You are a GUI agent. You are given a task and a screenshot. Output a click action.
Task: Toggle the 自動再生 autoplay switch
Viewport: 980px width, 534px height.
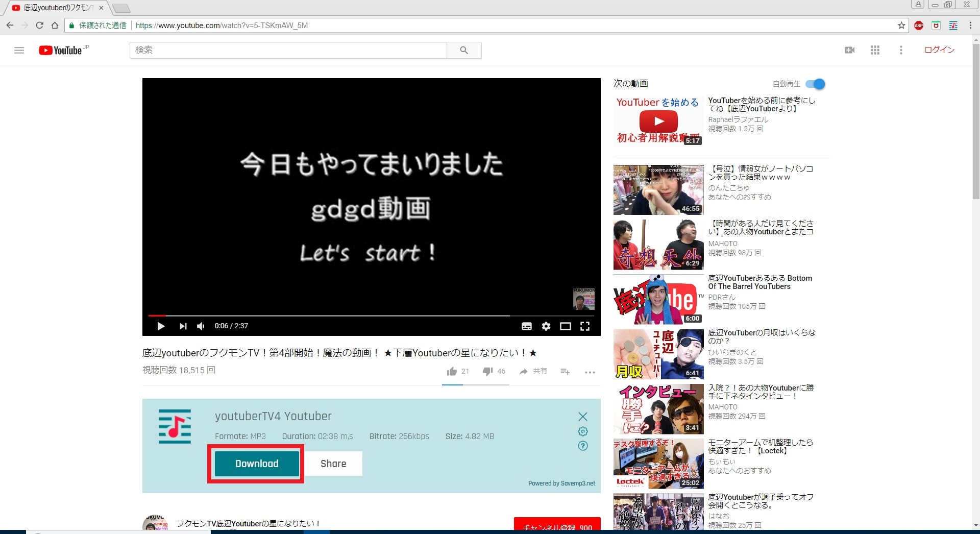(815, 84)
